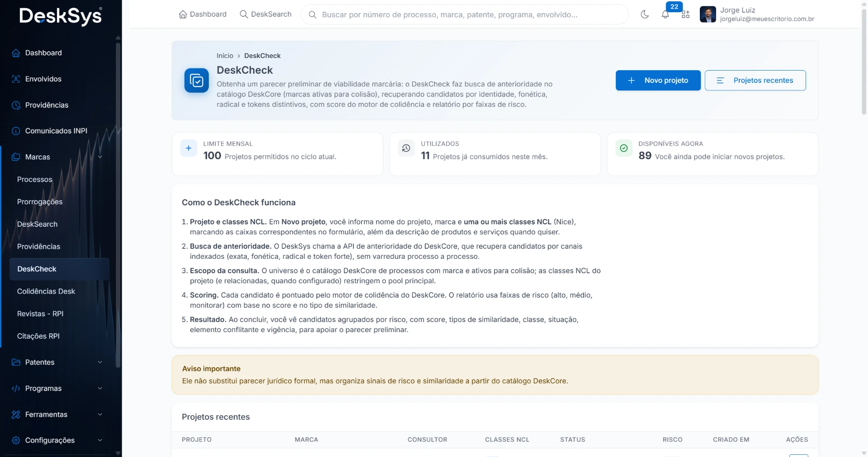Open Citações RPI submenu item
Image resolution: width=868 pixels, height=457 pixels.
38,336
